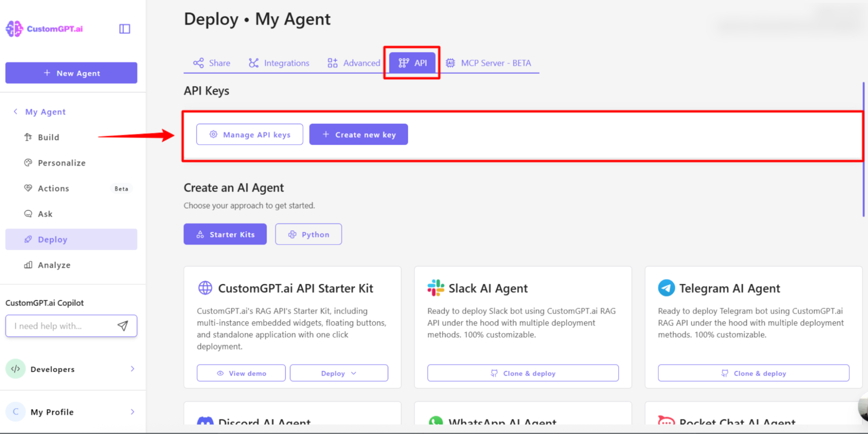Click the My Profile avatar
Image resolution: width=868 pixels, height=434 pixels.
tap(16, 411)
